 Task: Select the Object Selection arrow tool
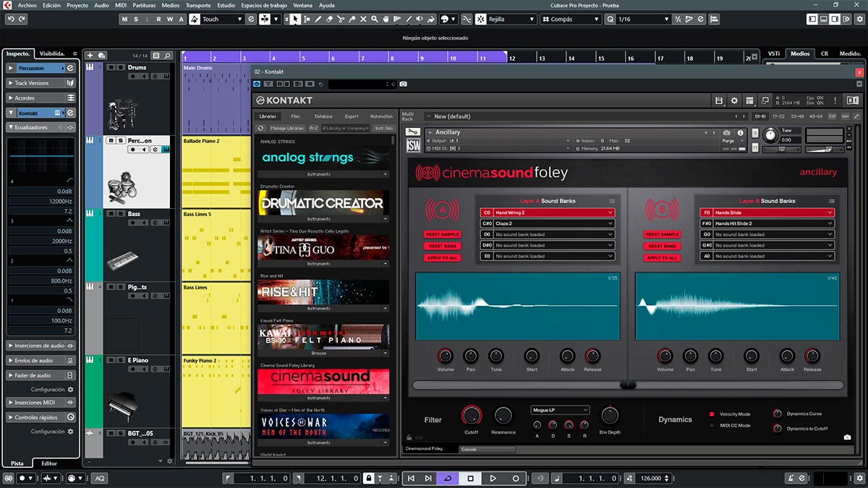[x=295, y=19]
